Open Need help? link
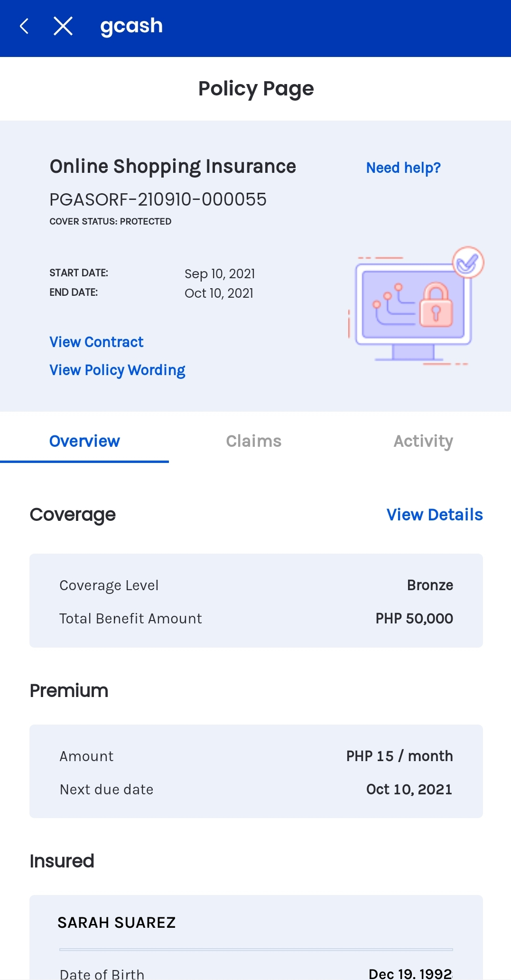 403,168
